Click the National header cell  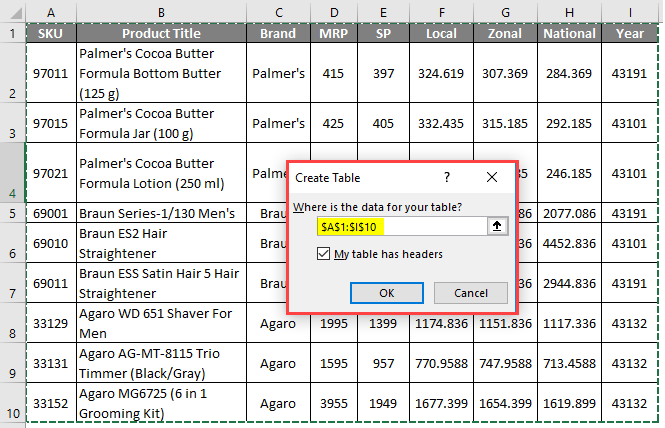(569, 33)
